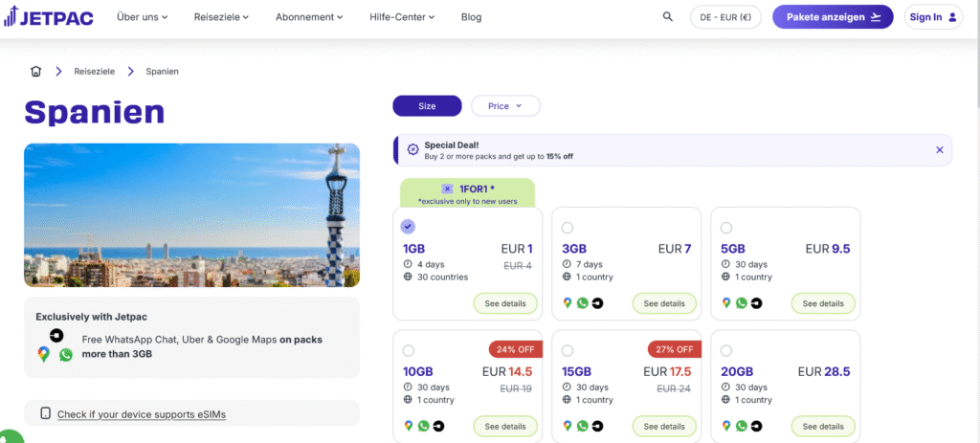Click the globe icon on 1GB card
Screen dimensions: 980x443
point(408,277)
